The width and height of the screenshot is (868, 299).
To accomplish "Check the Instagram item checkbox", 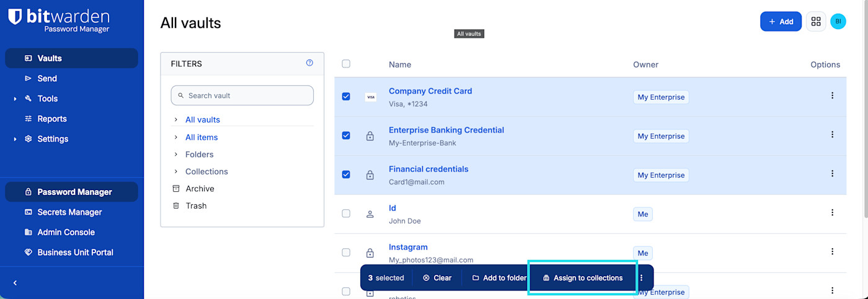I will (346, 253).
